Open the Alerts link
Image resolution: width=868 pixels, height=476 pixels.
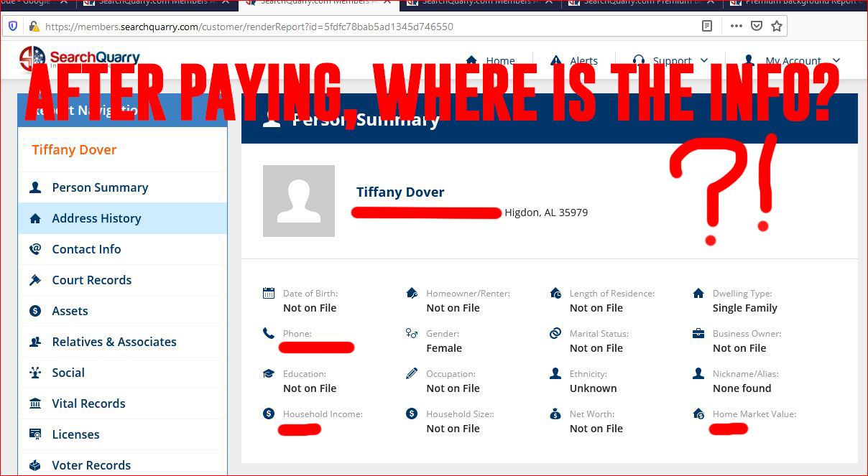(574, 61)
